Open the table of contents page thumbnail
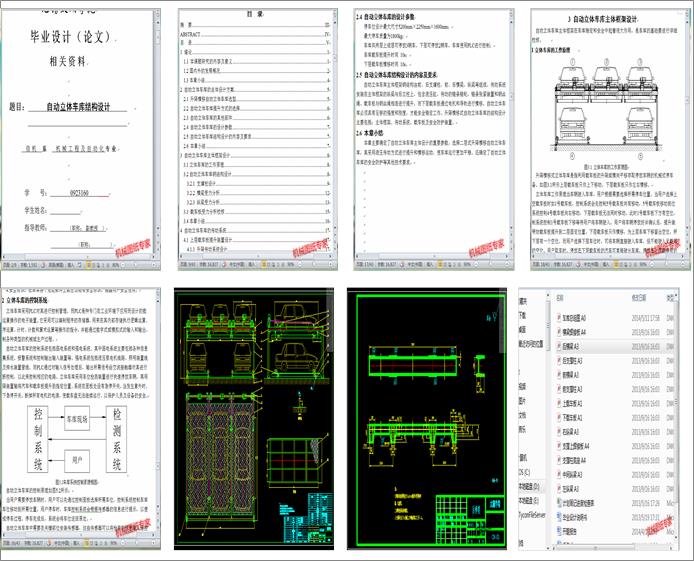The width and height of the screenshot is (694, 561). pyautogui.click(x=258, y=139)
